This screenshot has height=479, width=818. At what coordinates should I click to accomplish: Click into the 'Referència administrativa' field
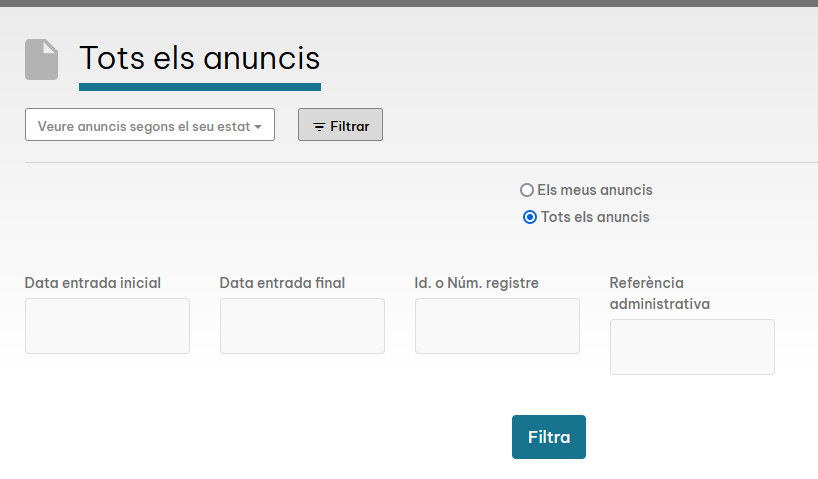click(692, 347)
